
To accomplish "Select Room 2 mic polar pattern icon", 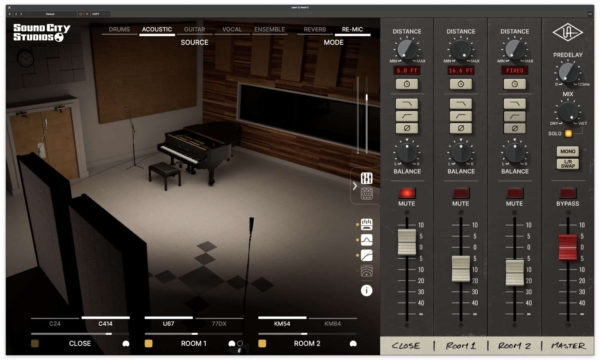I will [x=353, y=344].
